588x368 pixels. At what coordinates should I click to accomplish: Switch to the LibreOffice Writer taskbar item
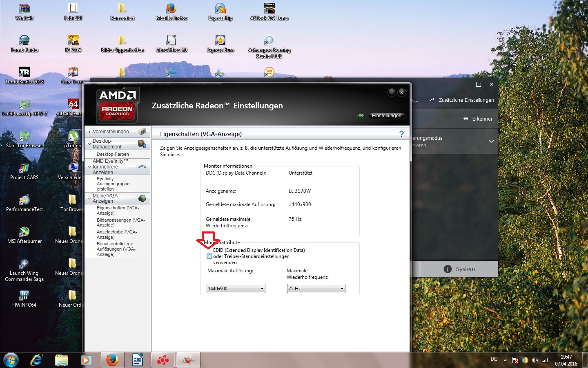tap(138, 360)
